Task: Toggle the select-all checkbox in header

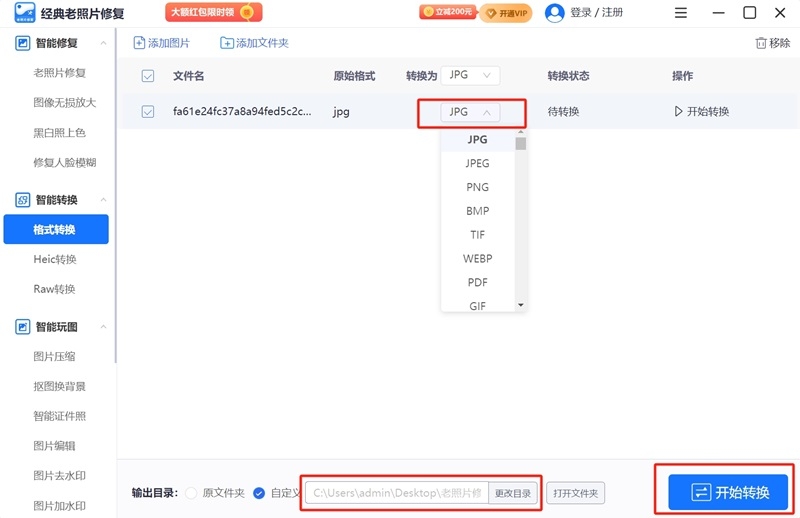Action: click(148, 76)
